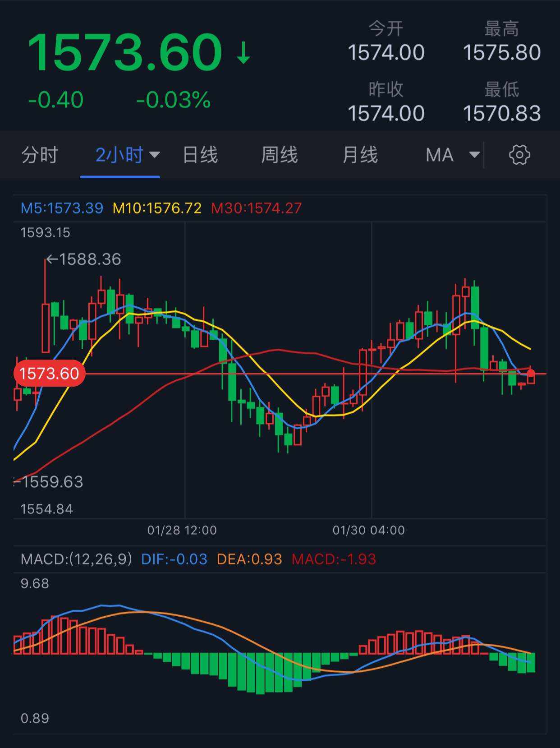Tap the MACD:-1.93 value
The width and height of the screenshot is (560, 748).
[x=334, y=559]
